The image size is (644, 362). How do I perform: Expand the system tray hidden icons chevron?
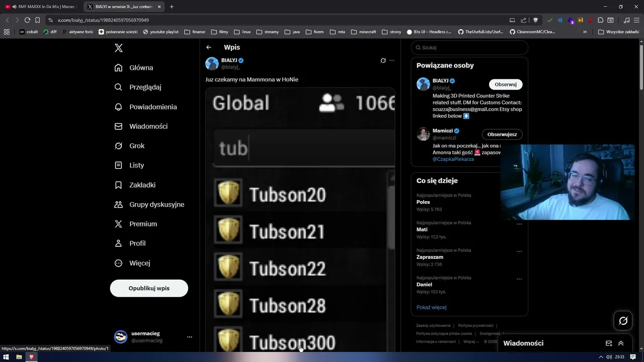tap(601, 357)
